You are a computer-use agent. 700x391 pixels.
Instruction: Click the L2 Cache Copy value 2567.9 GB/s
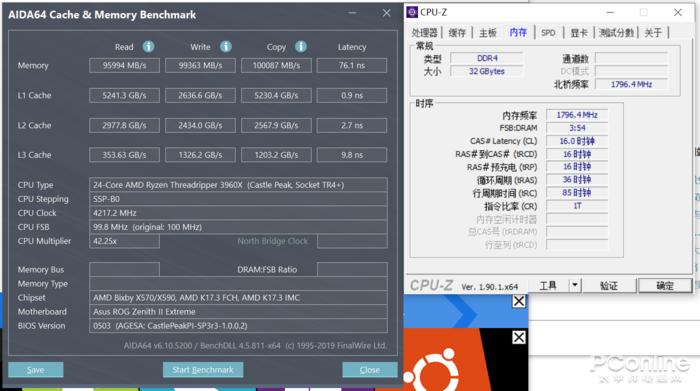[x=276, y=125]
